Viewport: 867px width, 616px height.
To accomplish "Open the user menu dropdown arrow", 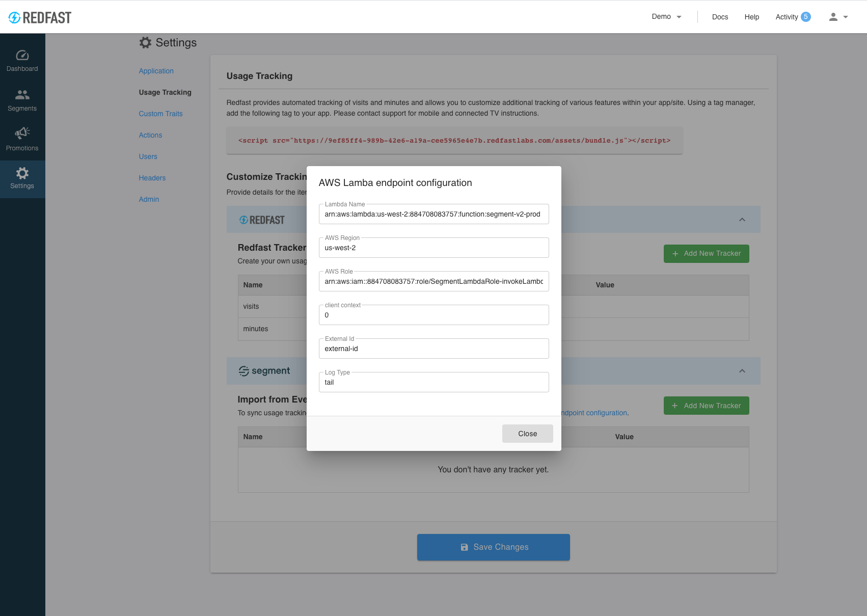I will point(846,17).
